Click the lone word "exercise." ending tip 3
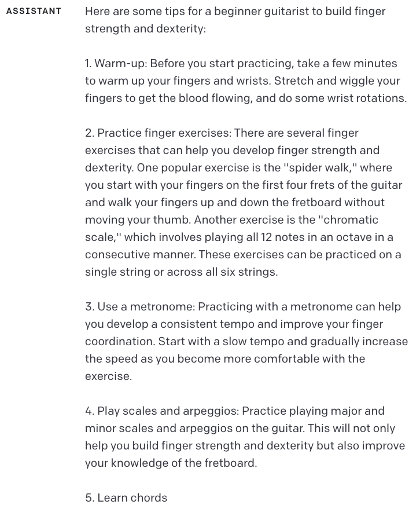The height and width of the screenshot is (512, 420). click(108, 376)
